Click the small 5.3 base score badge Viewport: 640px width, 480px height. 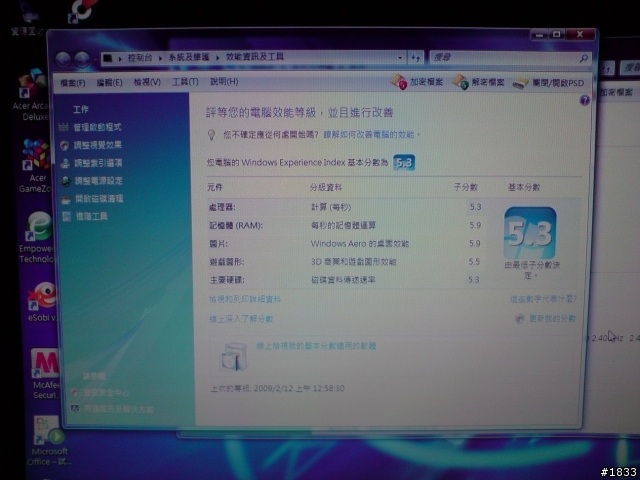(x=404, y=163)
